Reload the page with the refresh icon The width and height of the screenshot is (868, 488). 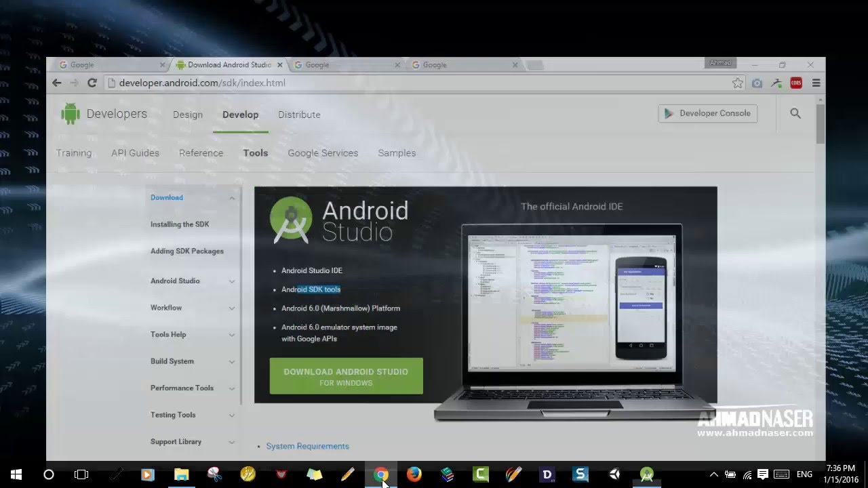point(92,83)
